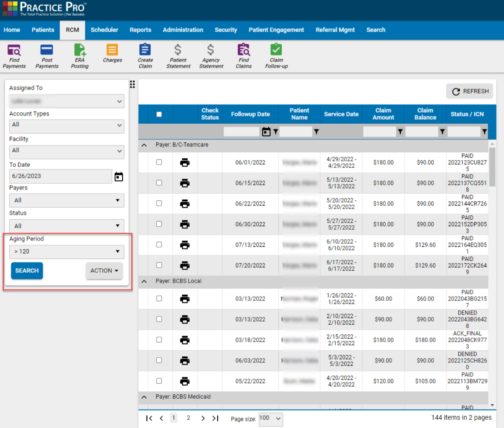The height and width of the screenshot is (428, 504).
Task: Click the REFRESH button
Action: coord(469,91)
